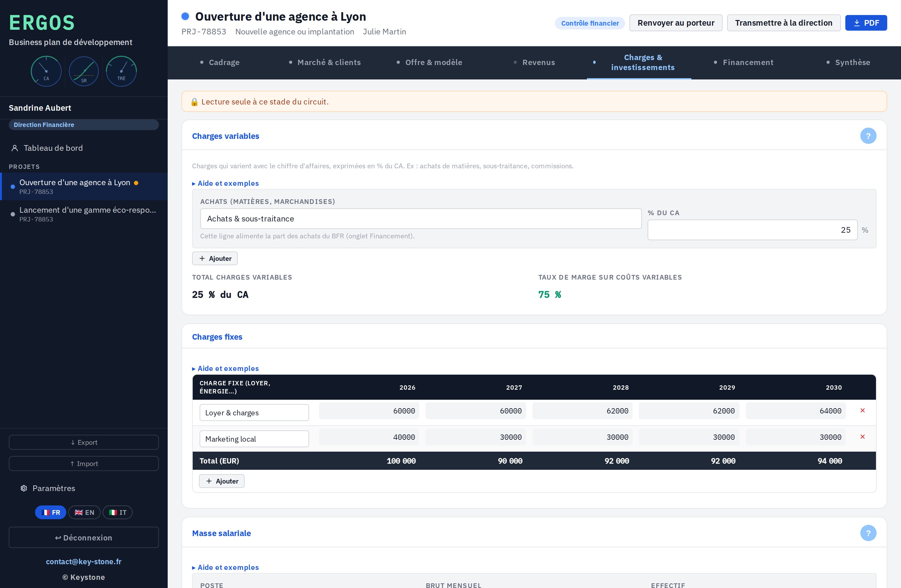901x588 pixels.
Task: Switch language to IT
Action: (118, 512)
